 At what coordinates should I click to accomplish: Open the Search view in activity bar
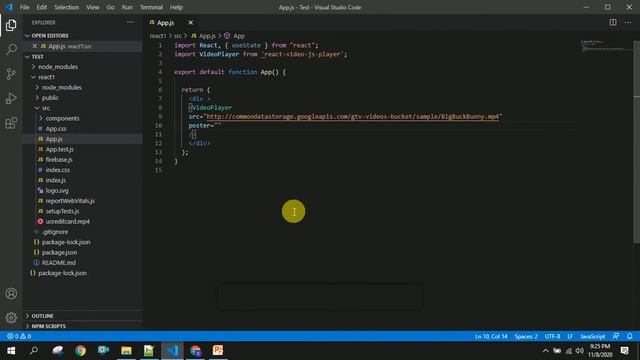[11, 49]
